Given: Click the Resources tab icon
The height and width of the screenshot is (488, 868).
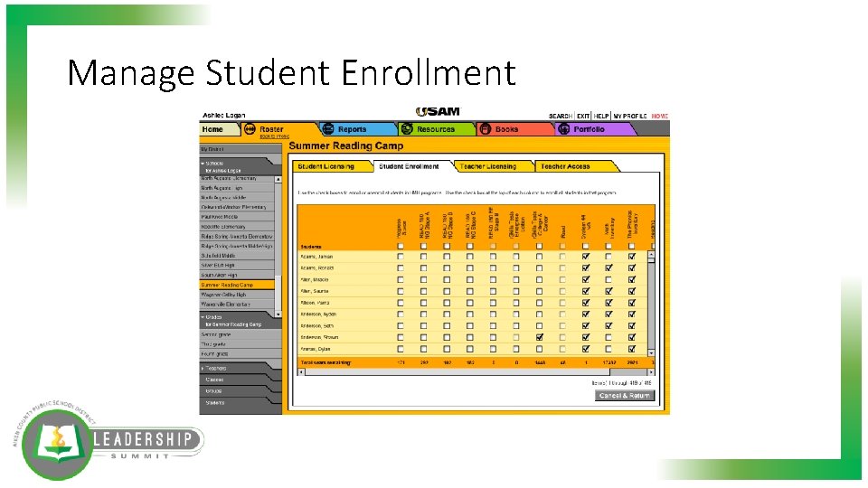Looking at the screenshot, I should 407,129.
